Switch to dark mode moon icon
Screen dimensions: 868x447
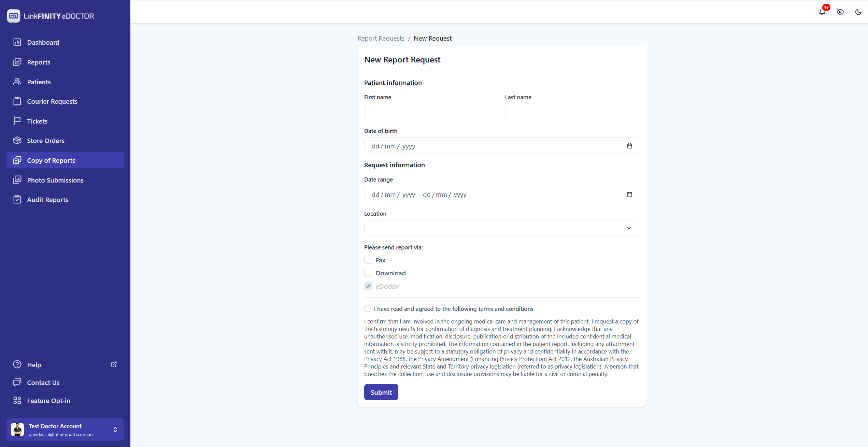(858, 12)
